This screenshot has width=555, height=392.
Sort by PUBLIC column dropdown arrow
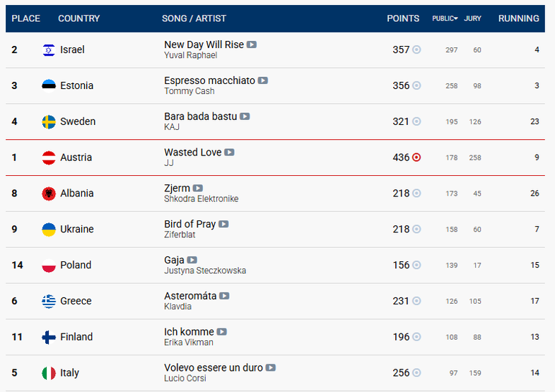456,18
